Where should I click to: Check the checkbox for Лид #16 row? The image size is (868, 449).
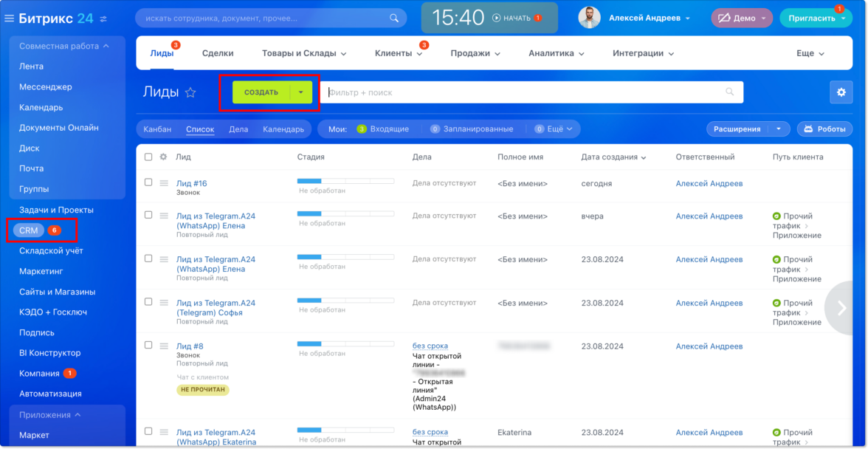pyautogui.click(x=148, y=182)
